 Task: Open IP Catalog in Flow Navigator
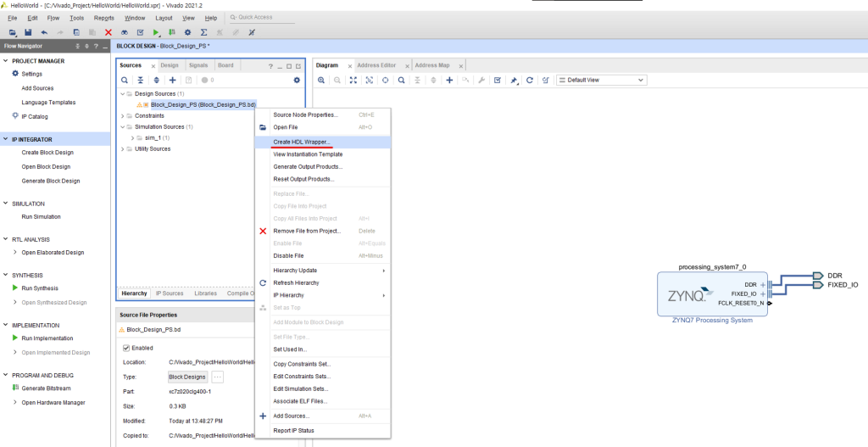tap(34, 117)
